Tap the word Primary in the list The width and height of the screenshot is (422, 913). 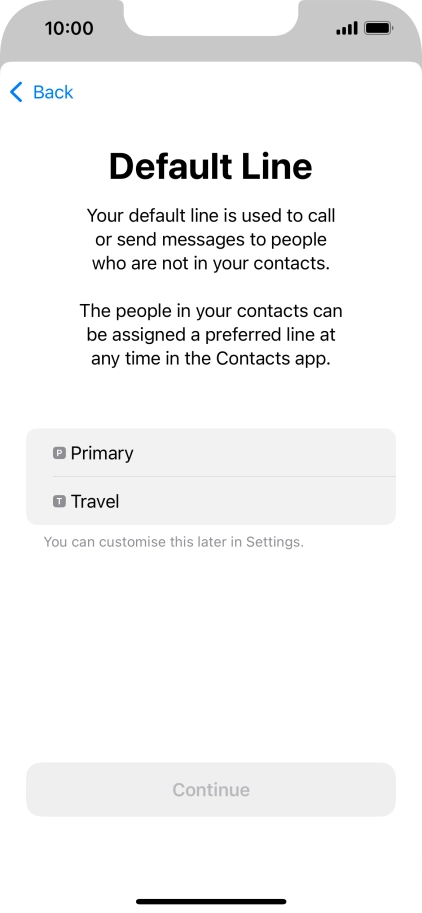coord(102,454)
